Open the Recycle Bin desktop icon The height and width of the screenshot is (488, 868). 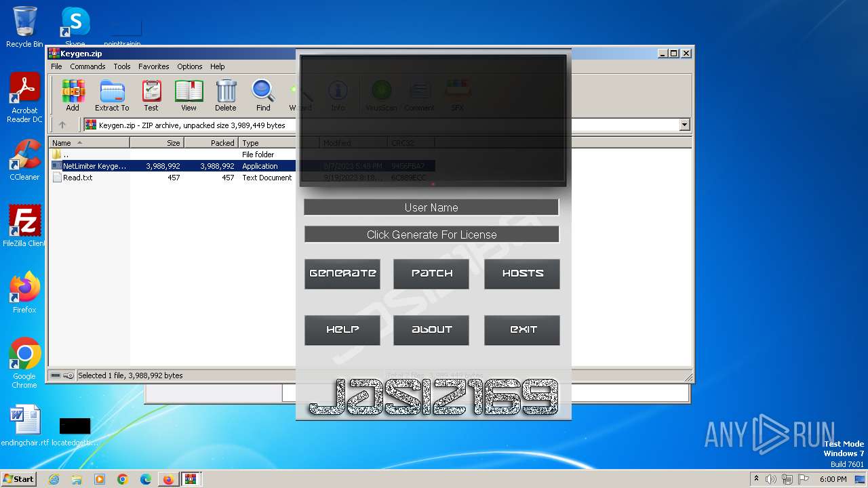click(x=24, y=27)
